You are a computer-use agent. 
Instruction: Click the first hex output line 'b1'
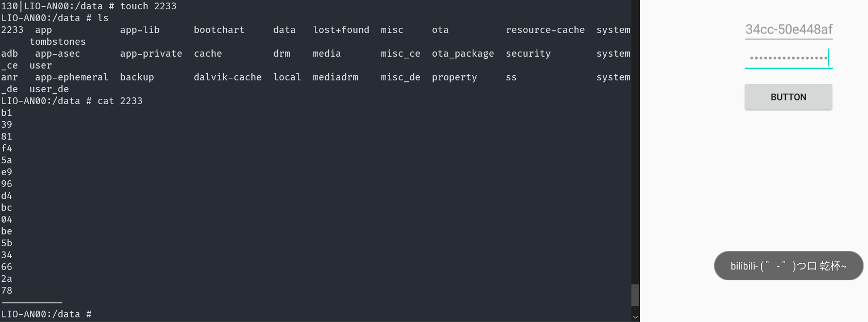click(7, 113)
